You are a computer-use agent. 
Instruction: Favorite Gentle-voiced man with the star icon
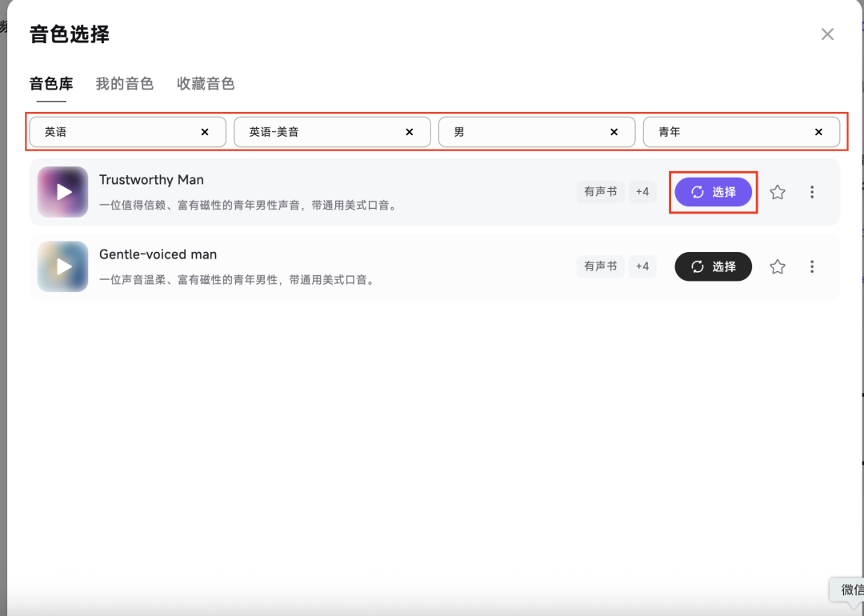click(777, 266)
